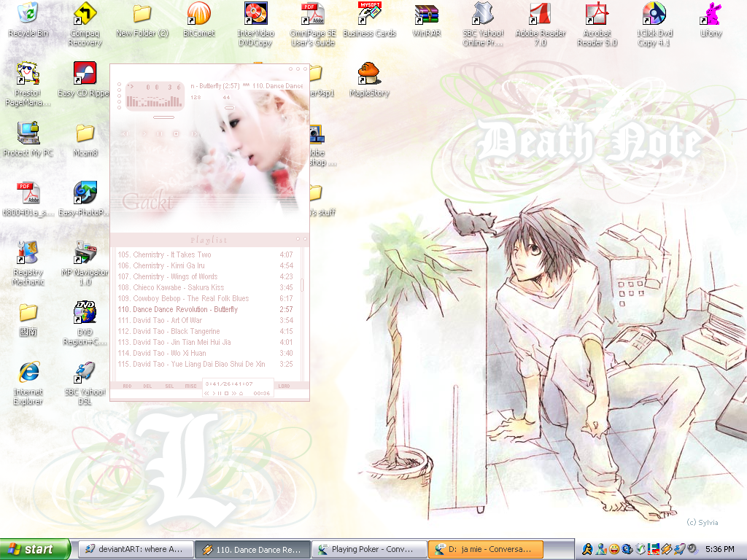The height and width of the screenshot is (560, 747).
Task: Launch Acrobat Reader 5.0 from the desktop
Action: pyautogui.click(x=597, y=24)
